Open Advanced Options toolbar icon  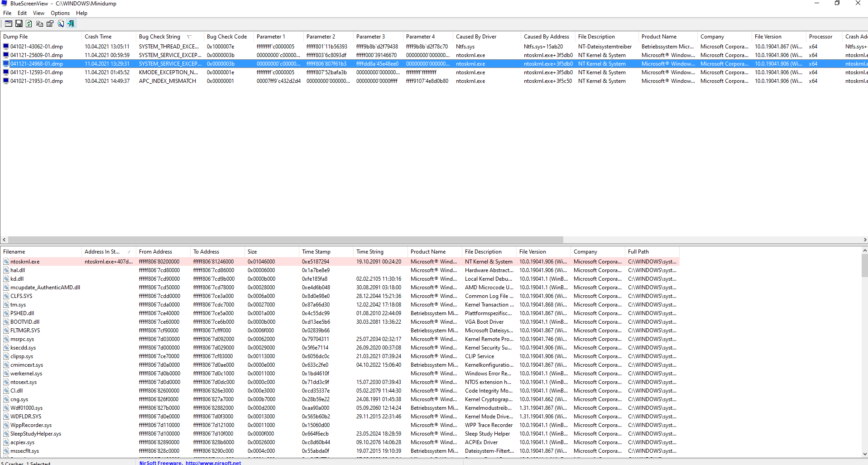pos(9,24)
